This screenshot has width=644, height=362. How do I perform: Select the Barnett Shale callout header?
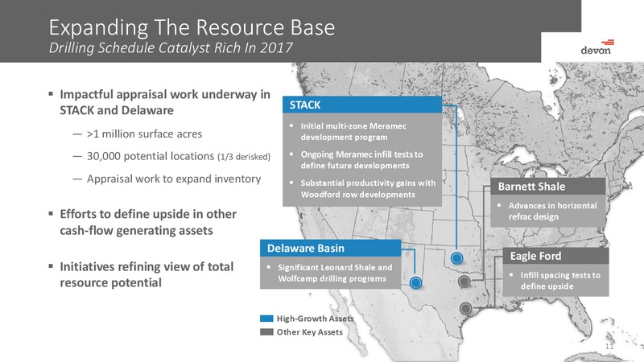[x=547, y=187]
